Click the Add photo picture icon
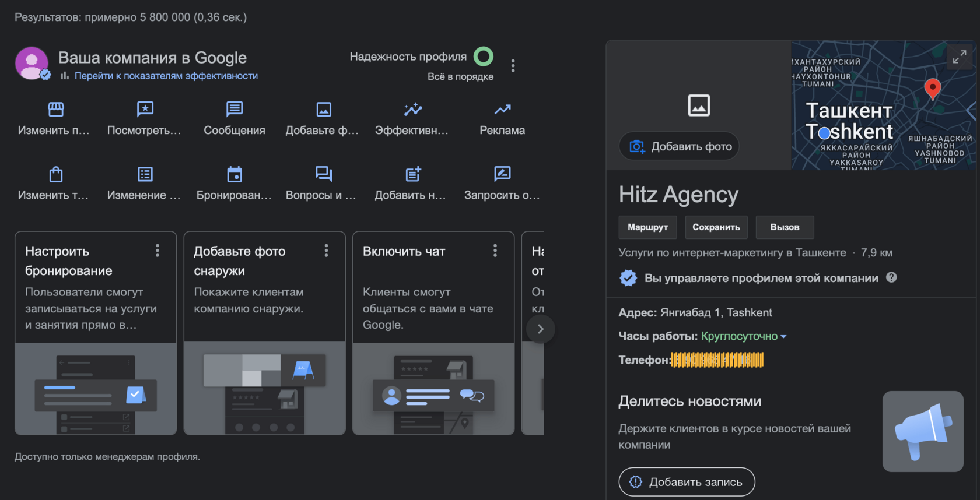This screenshot has height=500, width=980. tap(324, 109)
